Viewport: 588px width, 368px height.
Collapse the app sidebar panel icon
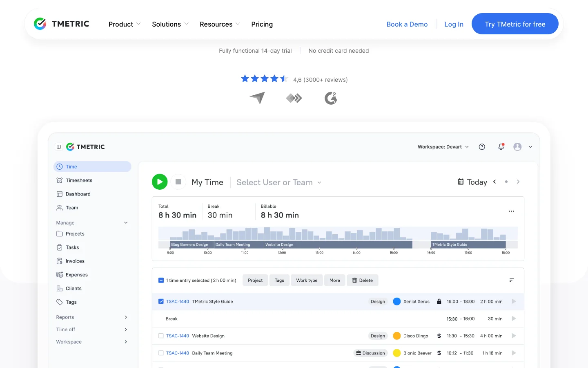(x=59, y=147)
